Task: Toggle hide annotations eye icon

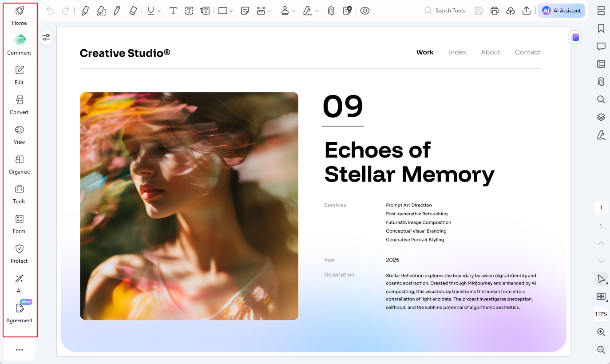Action: [x=365, y=11]
